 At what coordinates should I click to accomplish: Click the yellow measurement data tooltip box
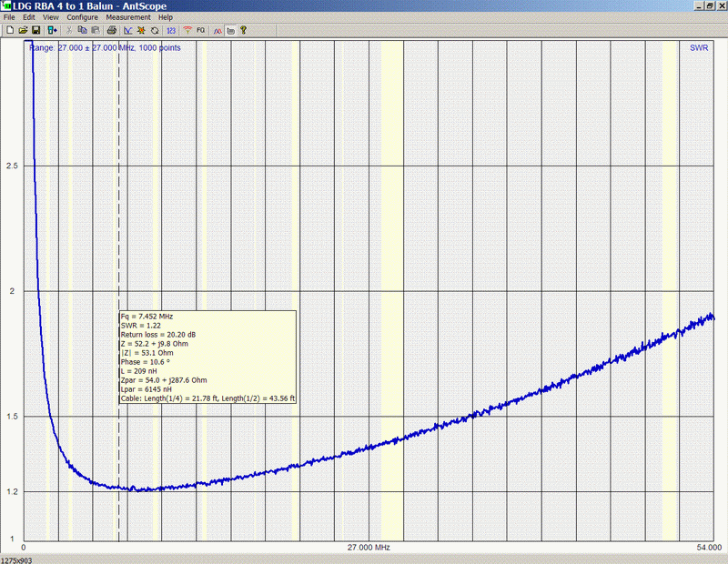coord(207,357)
